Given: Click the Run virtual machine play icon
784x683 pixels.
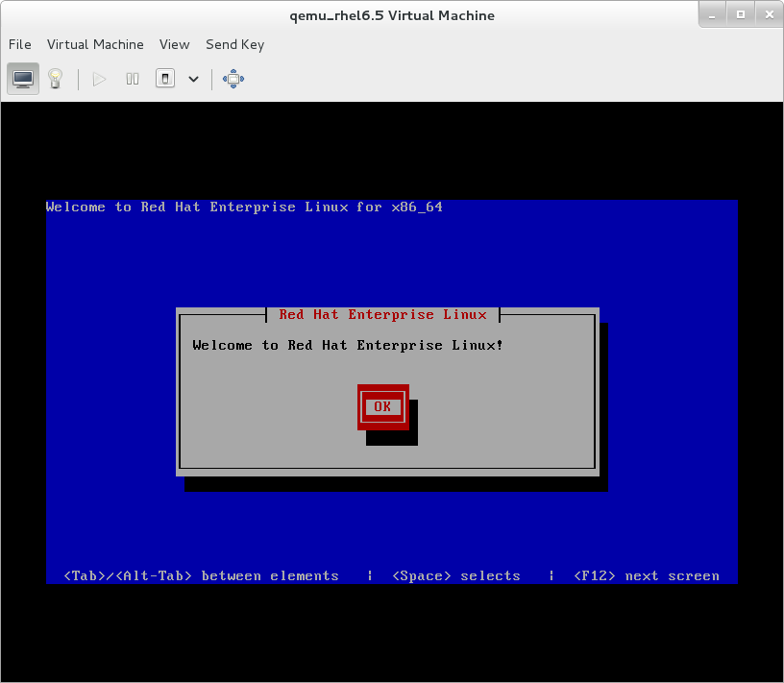Looking at the screenshot, I should point(100,79).
